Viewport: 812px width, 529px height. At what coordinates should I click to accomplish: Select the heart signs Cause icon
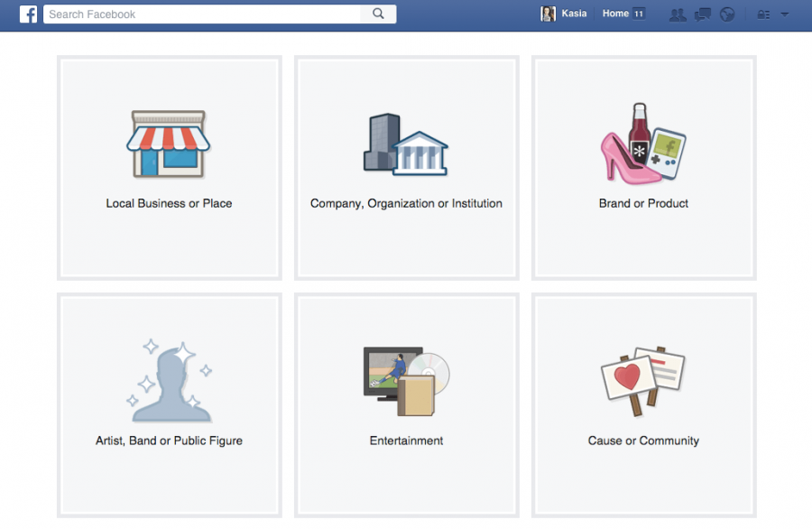(x=642, y=381)
